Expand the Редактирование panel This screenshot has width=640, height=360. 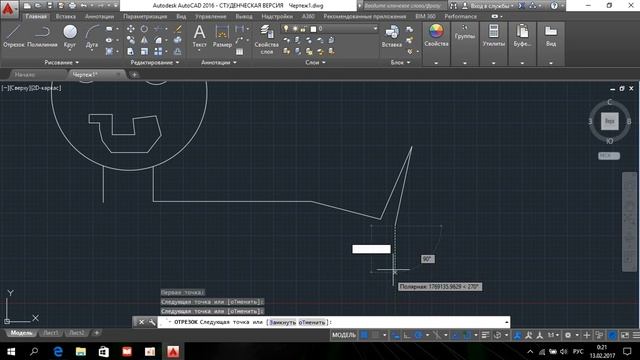coord(155,62)
